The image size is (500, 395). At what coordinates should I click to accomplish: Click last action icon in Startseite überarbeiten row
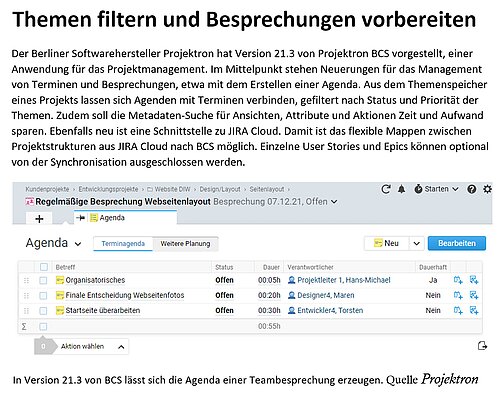[474, 310]
